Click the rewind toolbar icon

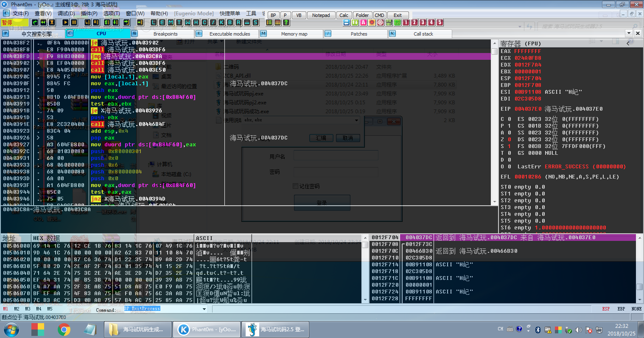(43, 22)
